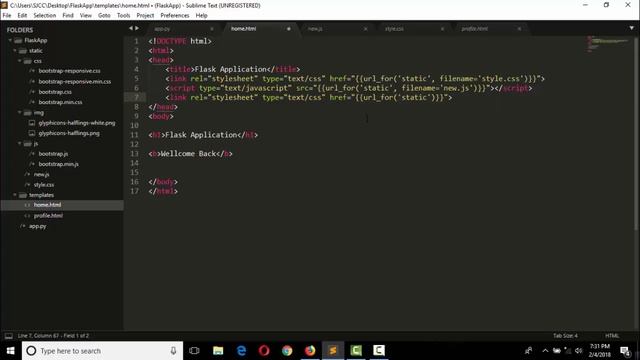This screenshot has width=640, height=360.
Task: Open glyphicons-halflings-white.png in sidebar
Action: click(x=77, y=123)
